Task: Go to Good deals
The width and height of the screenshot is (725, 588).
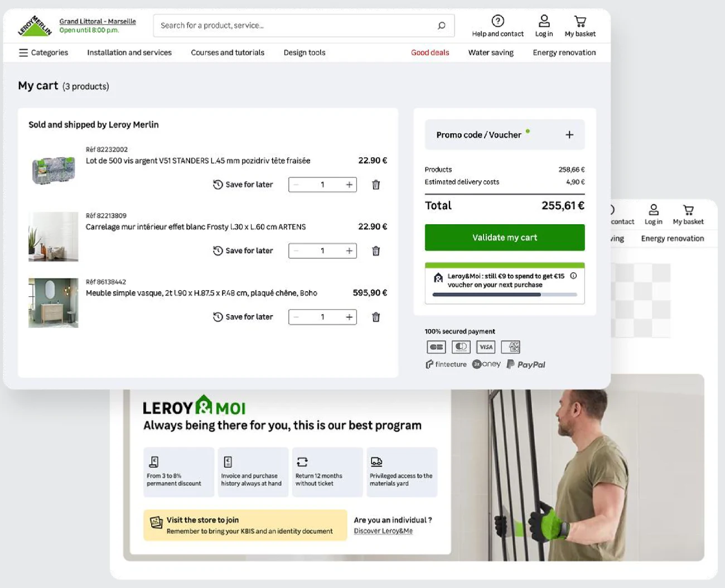Action: (x=430, y=52)
